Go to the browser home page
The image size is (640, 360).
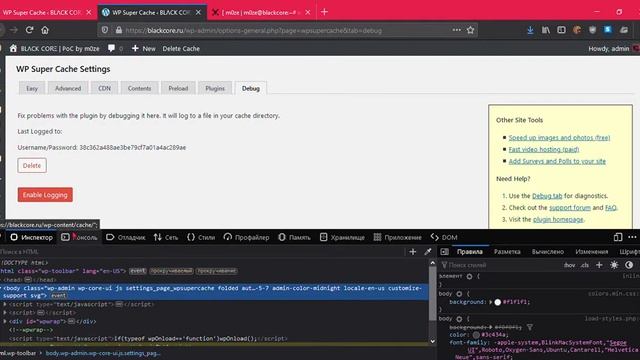[x=45, y=30]
